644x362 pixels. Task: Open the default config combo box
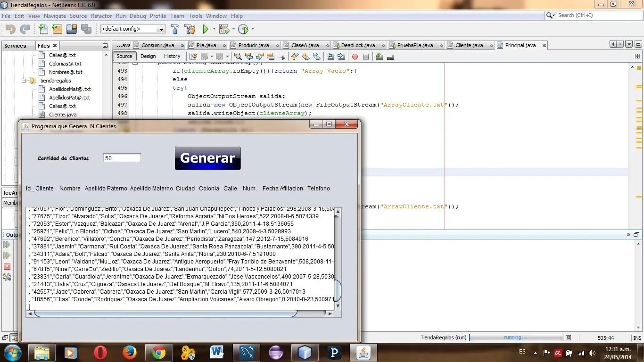click(x=133, y=29)
